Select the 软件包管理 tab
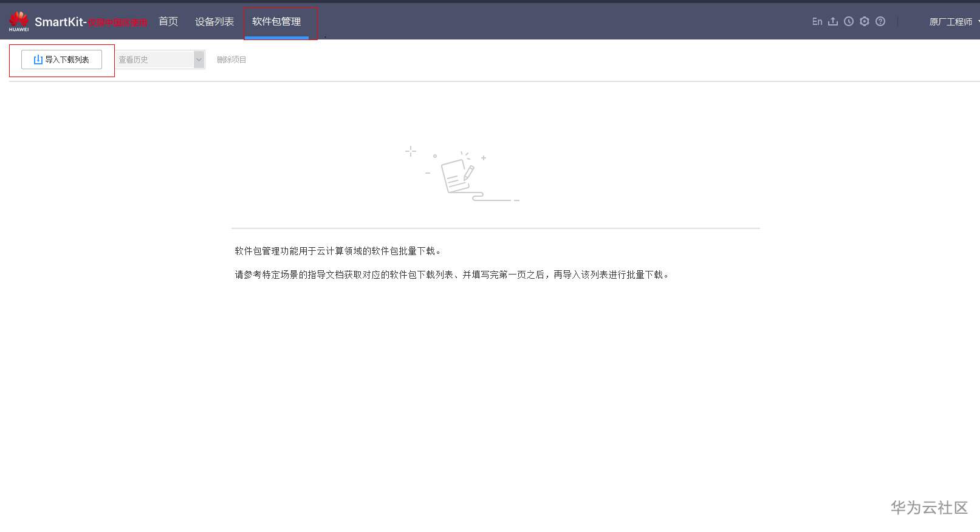Image resolution: width=980 pixels, height=532 pixels. click(276, 21)
